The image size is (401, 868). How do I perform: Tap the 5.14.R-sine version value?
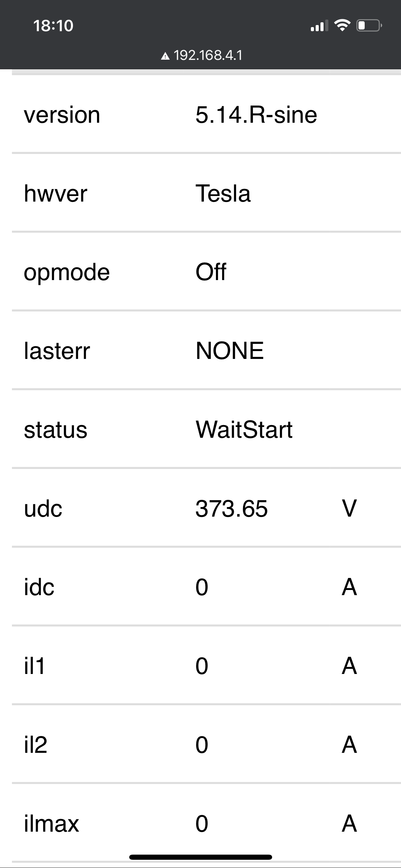click(x=256, y=115)
